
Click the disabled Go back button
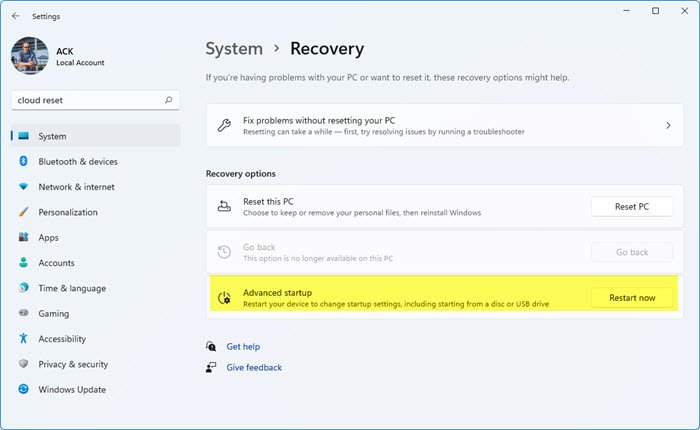point(632,252)
